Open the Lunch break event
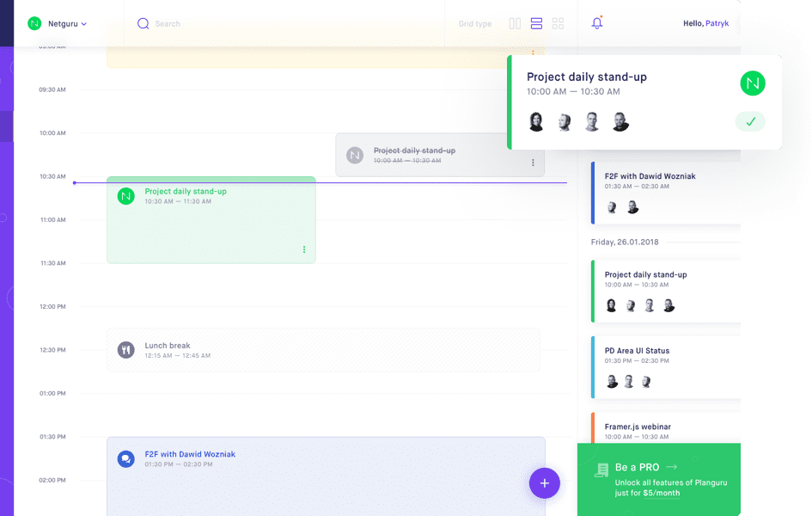The image size is (812, 516). (x=324, y=350)
